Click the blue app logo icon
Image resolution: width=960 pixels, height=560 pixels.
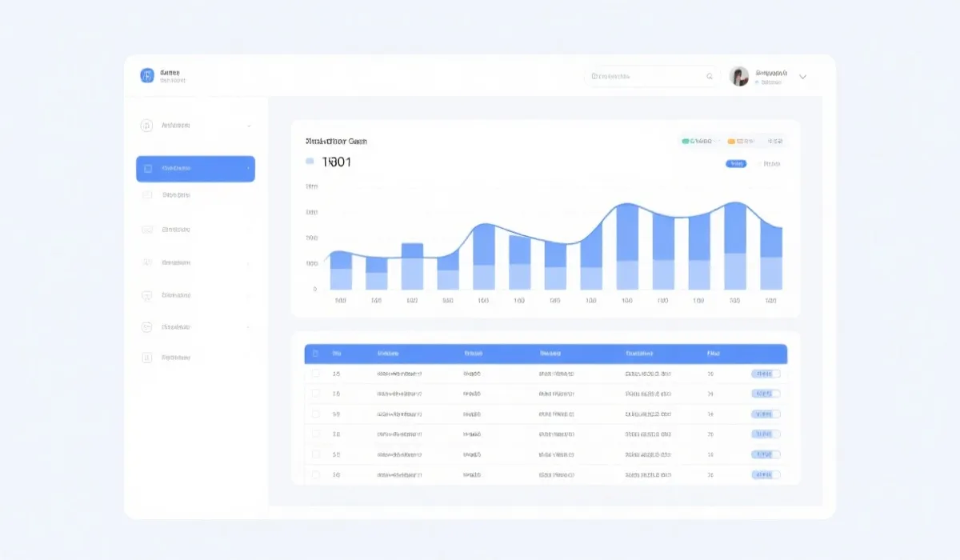click(x=147, y=75)
